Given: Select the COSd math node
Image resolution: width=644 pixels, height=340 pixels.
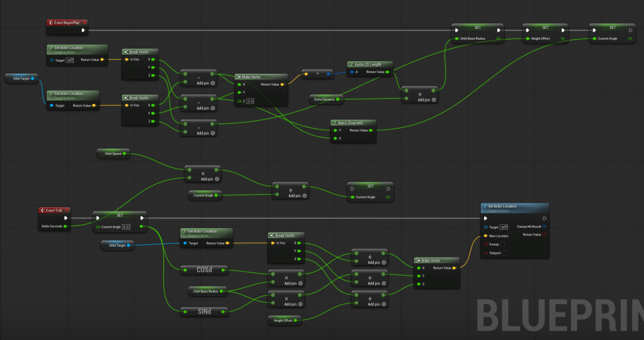Looking at the screenshot, I should [203, 270].
